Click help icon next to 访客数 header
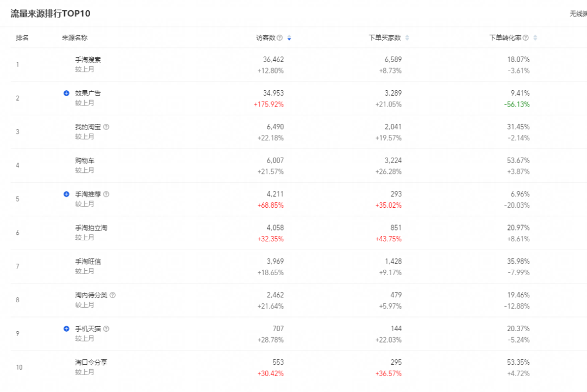 pyautogui.click(x=279, y=38)
